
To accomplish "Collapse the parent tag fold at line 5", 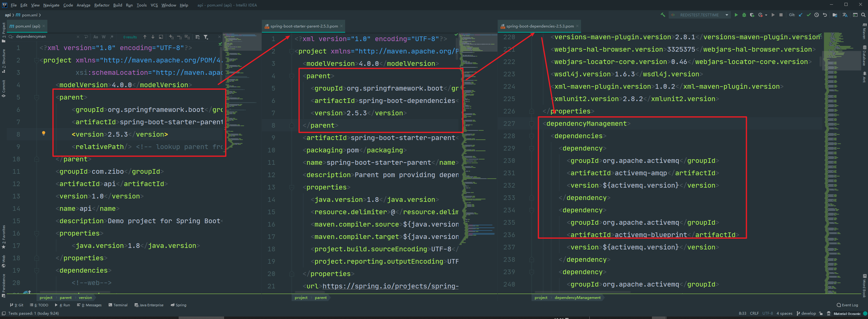I will [x=37, y=97].
